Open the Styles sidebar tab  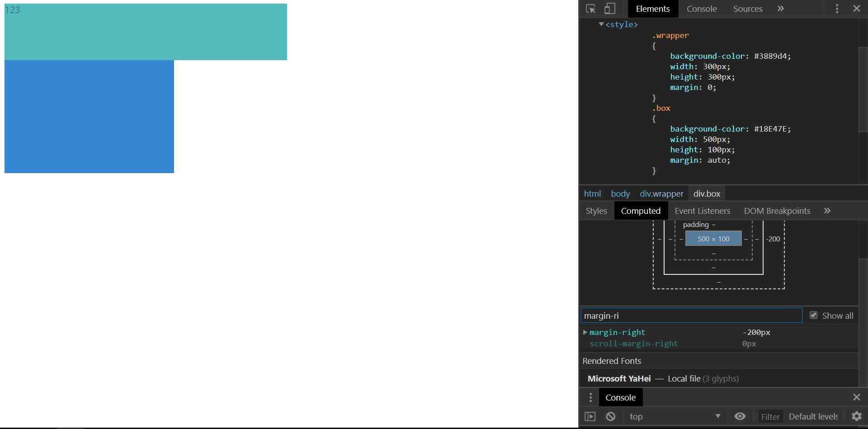pos(596,211)
